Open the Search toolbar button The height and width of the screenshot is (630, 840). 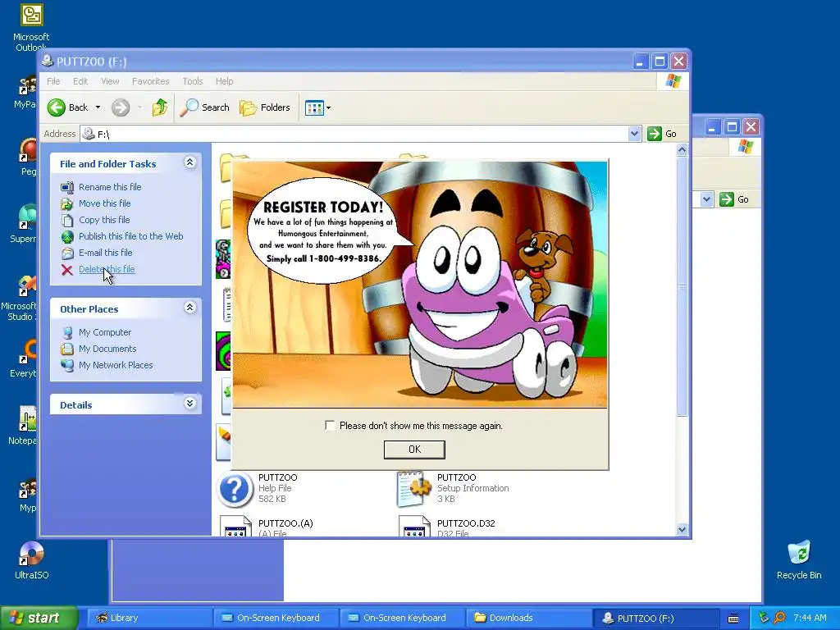coord(204,107)
